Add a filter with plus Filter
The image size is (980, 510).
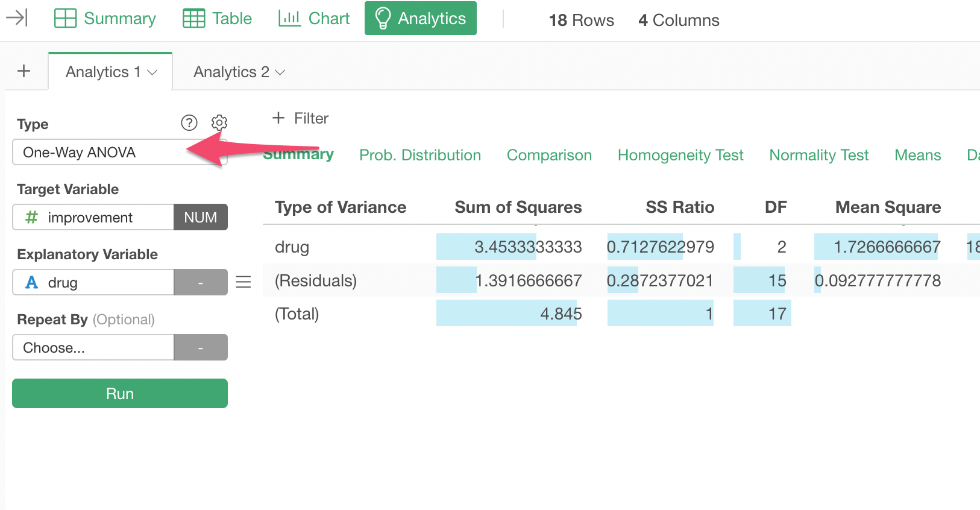pyautogui.click(x=300, y=118)
